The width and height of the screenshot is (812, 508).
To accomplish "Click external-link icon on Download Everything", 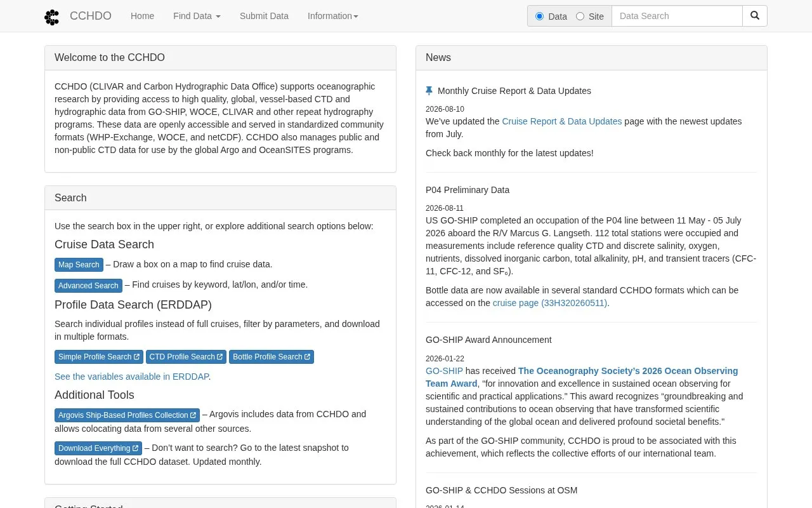I will 135,448.
